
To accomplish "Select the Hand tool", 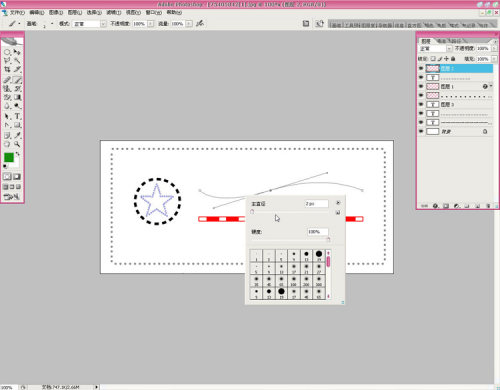I will 7,144.
